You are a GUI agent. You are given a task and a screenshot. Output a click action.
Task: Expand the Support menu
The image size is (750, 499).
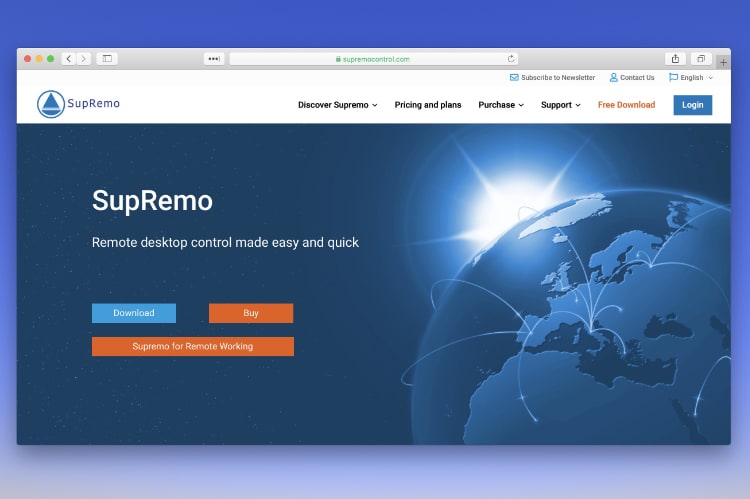point(561,105)
